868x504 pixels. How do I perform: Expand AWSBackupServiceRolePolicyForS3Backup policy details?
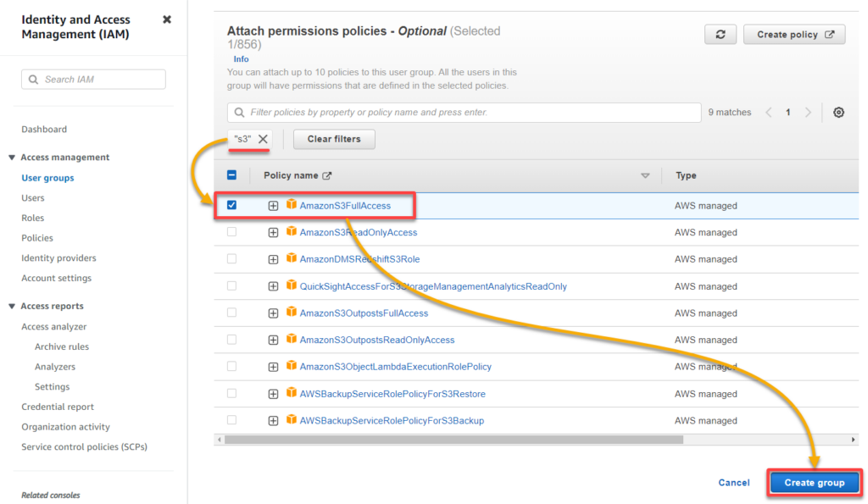tap(273, 421)
